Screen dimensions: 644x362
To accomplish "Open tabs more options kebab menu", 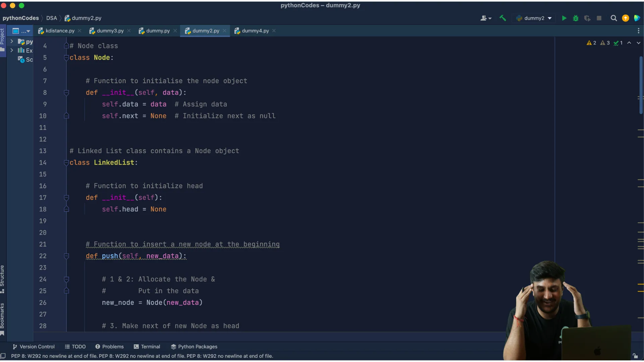I will coord(638,31).
